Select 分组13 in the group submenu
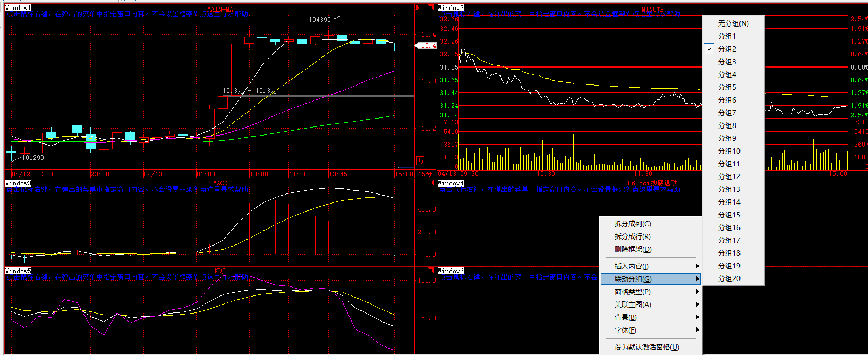868x355 pixels. click(x=734, y=189)
